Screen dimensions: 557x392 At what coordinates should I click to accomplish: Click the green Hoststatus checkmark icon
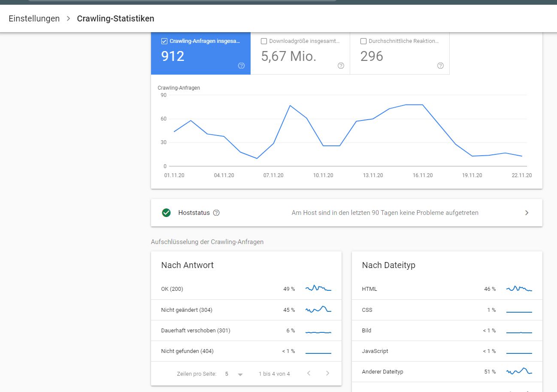tap(166, 213)
